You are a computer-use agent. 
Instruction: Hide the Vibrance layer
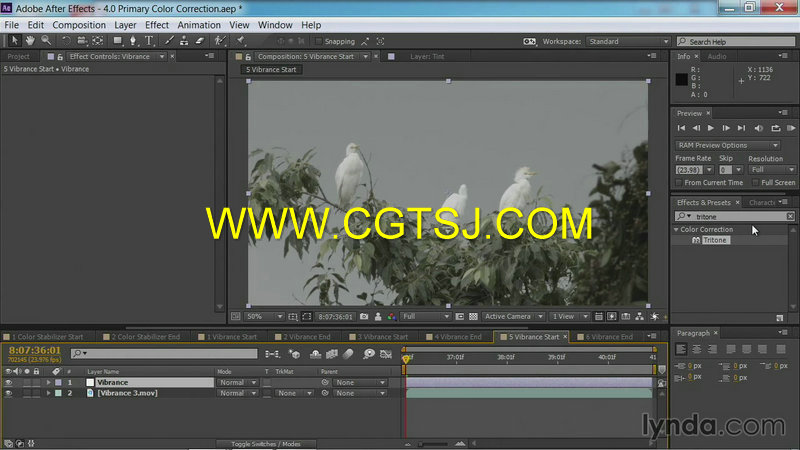(x=8, y=382)
